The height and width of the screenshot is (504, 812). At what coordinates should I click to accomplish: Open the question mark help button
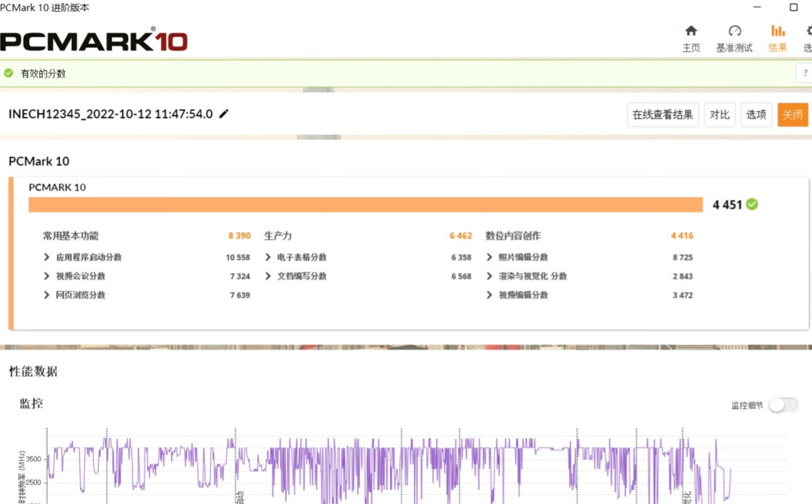pyautogui.click(x=805, y=73)
